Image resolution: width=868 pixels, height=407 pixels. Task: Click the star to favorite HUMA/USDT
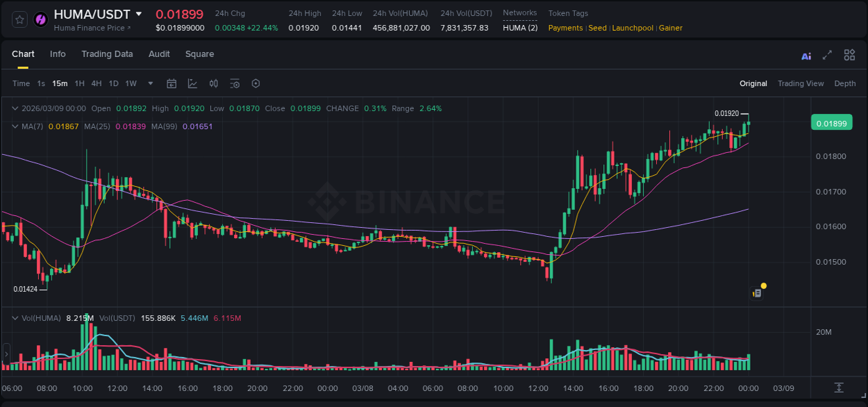19,19
